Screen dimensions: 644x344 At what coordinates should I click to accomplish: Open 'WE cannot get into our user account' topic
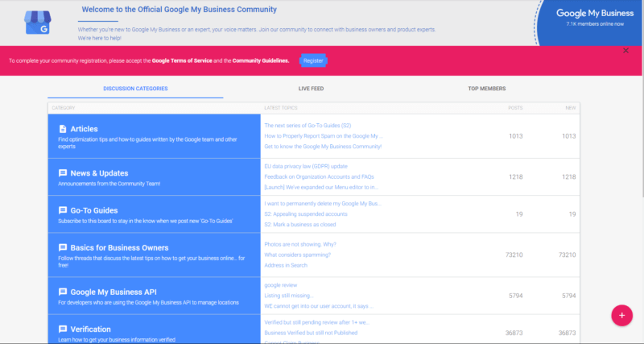tap(319, 306)
